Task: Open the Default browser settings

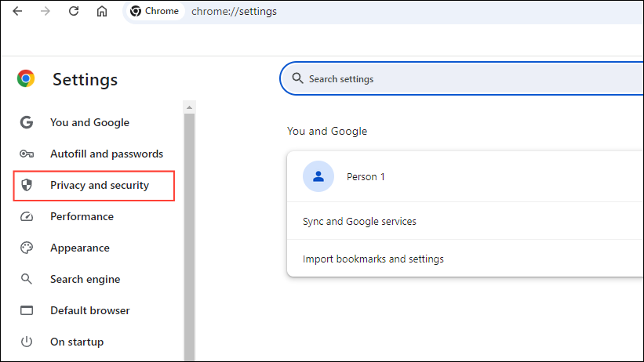Action: click(90, 310)
